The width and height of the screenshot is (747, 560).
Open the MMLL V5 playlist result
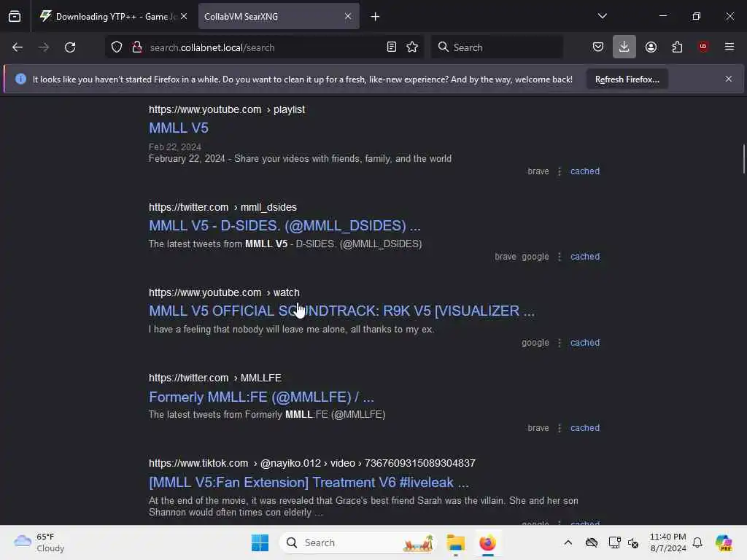179,128
